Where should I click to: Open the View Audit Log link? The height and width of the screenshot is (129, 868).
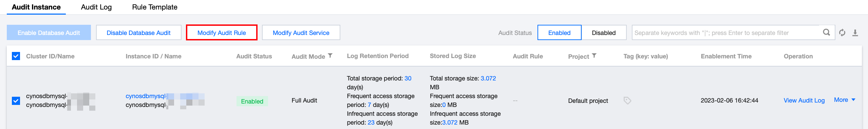(804, 100)
